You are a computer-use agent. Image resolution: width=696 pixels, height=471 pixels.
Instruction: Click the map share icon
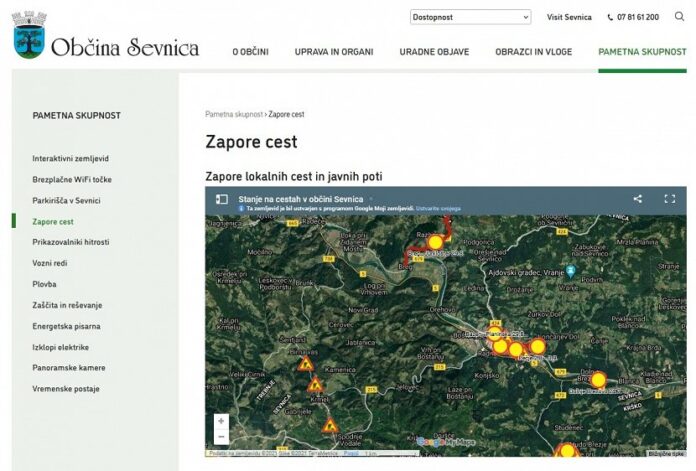click(638, 199)
